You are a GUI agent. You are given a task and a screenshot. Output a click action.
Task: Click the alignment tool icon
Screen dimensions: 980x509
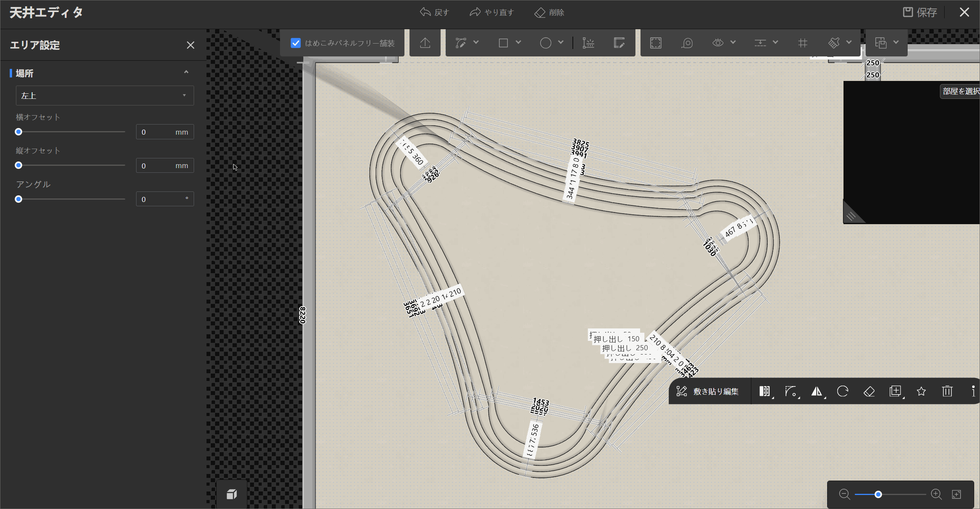pos(760,43)
